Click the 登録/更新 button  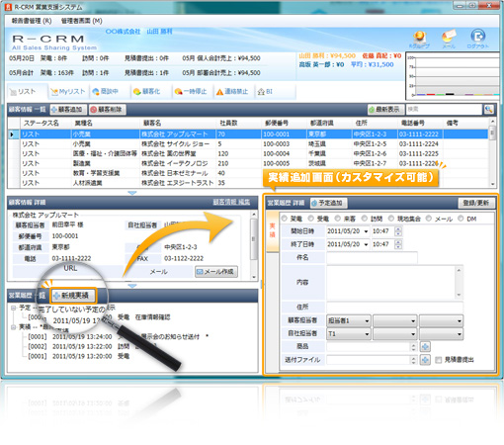pyautogui.click(x=476, y=203)
